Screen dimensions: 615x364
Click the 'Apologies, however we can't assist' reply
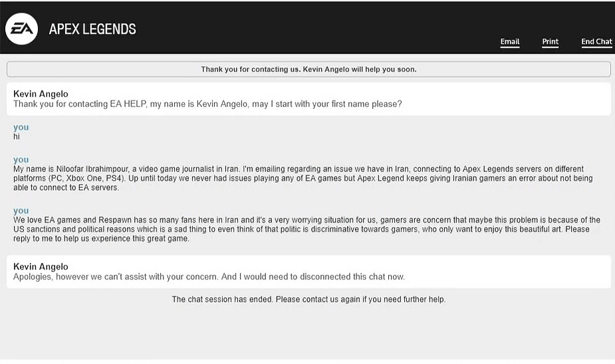pyautogui.click(x=209, y=277)
